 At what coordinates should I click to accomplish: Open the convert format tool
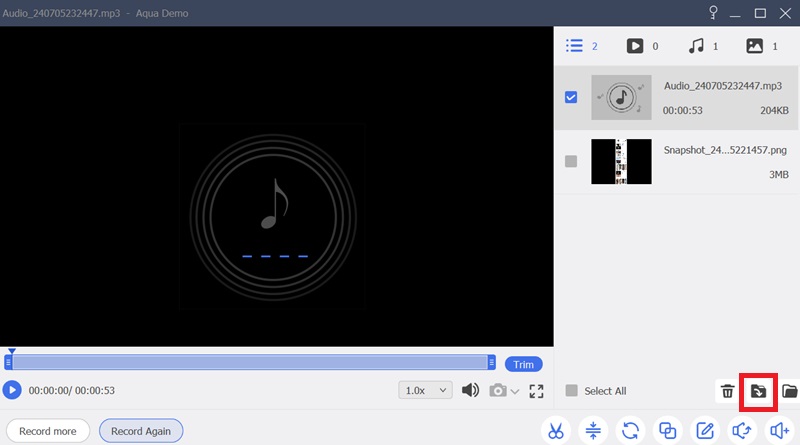point(630,431)
